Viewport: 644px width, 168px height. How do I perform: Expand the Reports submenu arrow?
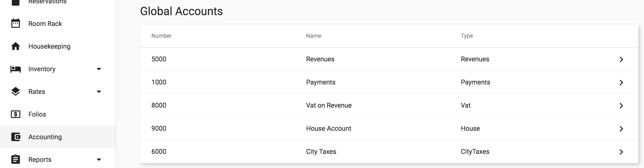click(99, 160)
